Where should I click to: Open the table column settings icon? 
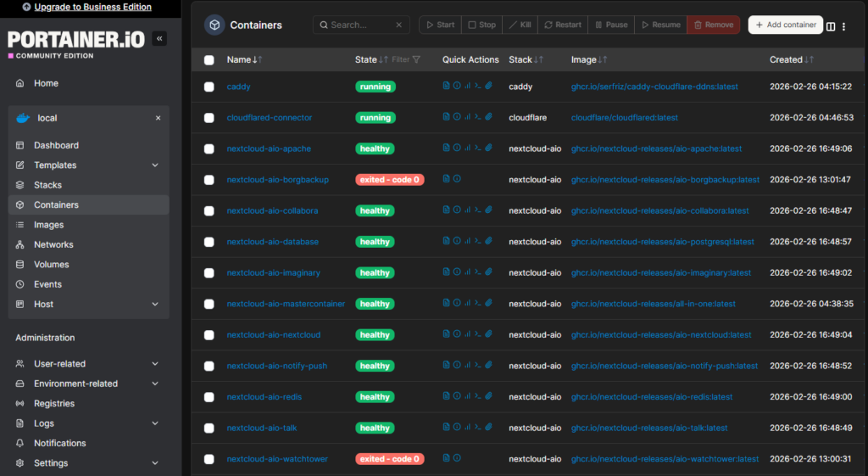831,26
